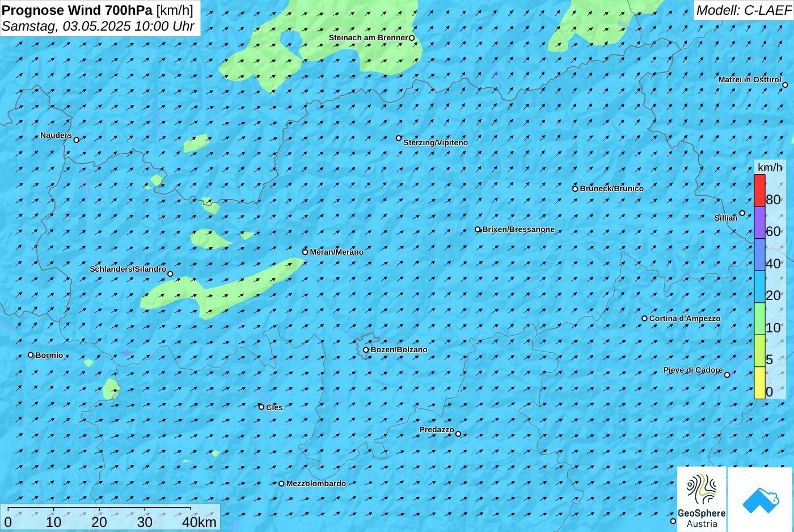Click the '40km' scale bar label
Screen dimensions: 794x532
[199, 522]
